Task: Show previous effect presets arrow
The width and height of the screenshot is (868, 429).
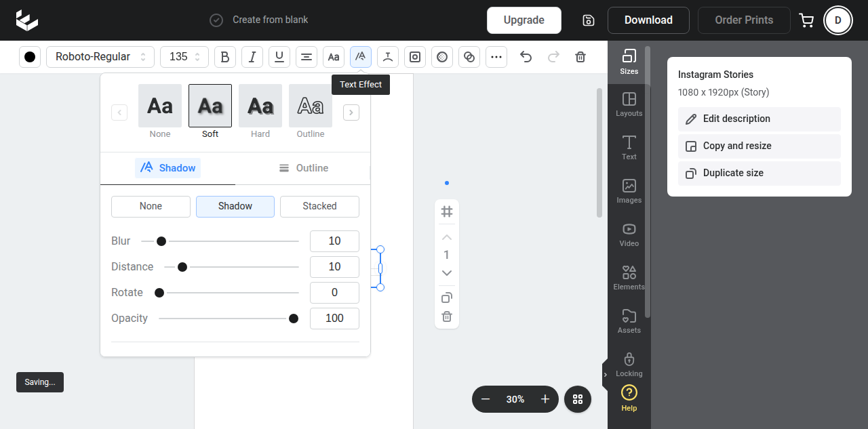Action: pyautogui.click(x=119, y=113)
